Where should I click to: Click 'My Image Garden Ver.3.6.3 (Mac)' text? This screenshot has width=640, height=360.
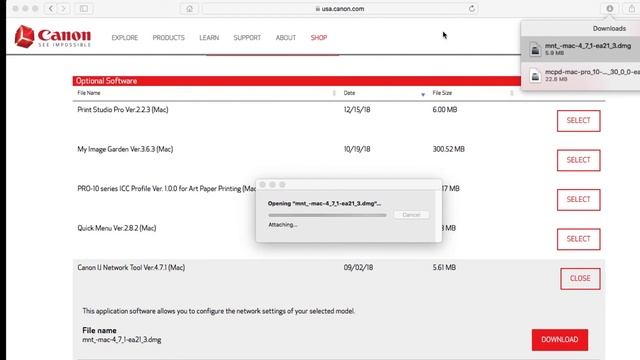125,149
